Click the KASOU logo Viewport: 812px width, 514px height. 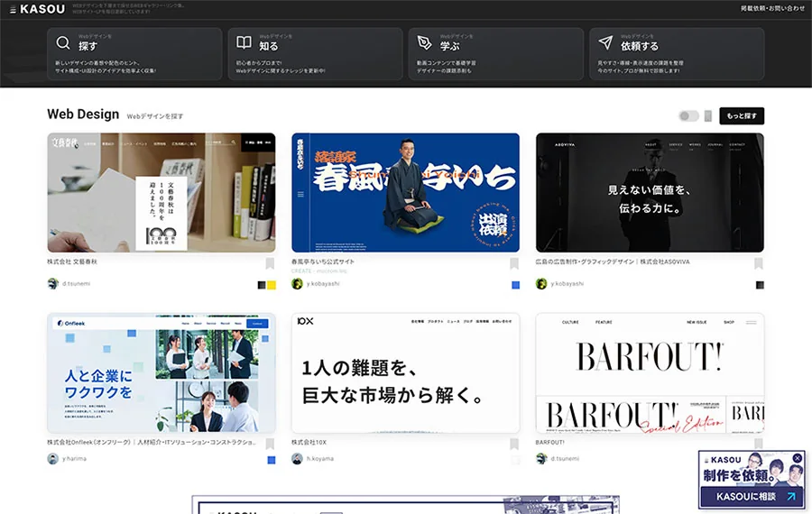click(x=42, y=9)
